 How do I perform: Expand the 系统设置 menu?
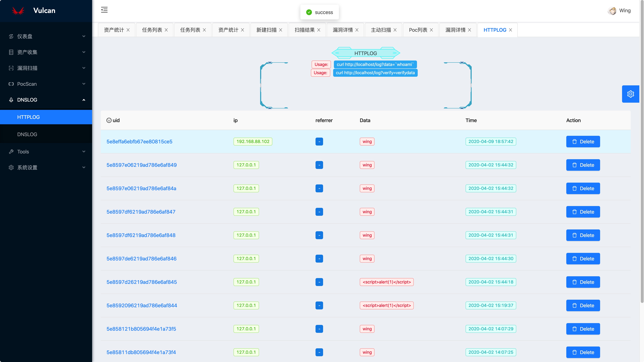click(46, 167)
